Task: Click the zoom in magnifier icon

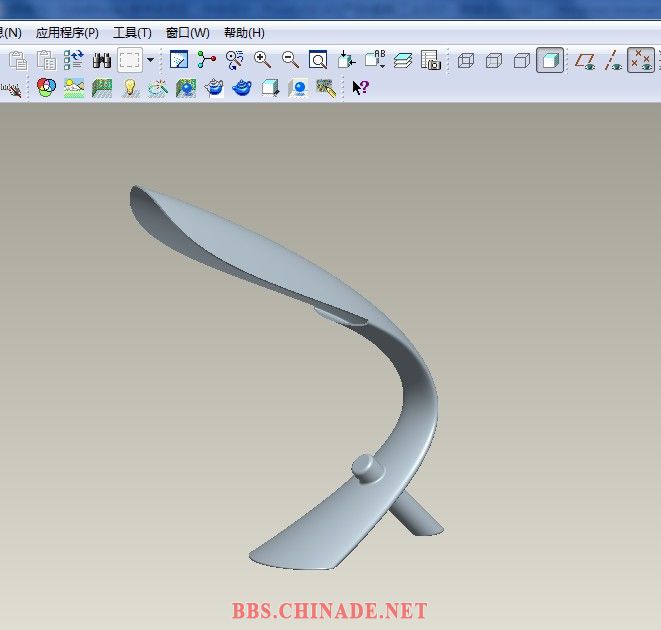Action: click(x=263, y=61)
